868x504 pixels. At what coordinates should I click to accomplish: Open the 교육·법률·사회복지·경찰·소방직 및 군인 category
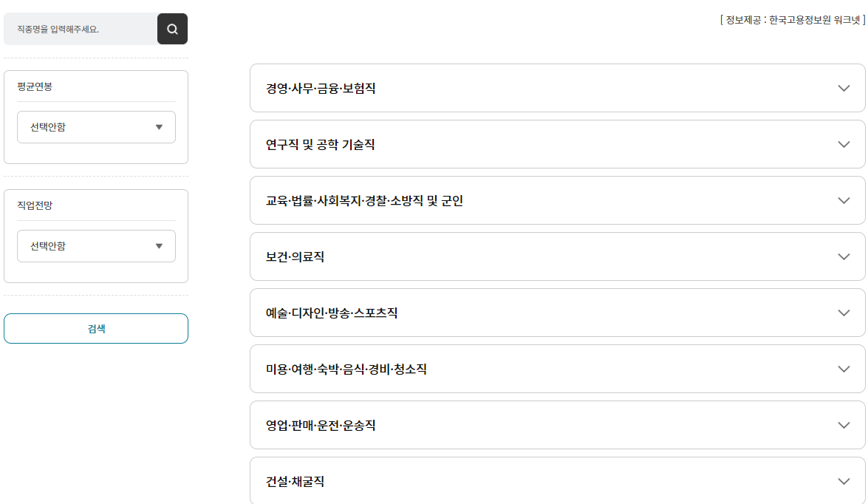point(557,200)
